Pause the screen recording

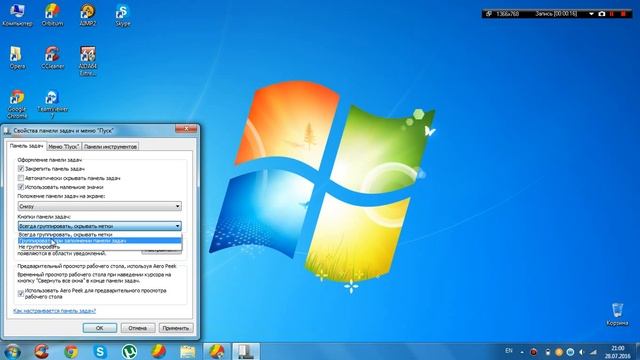pyautogui.click(x=612, y=14)
